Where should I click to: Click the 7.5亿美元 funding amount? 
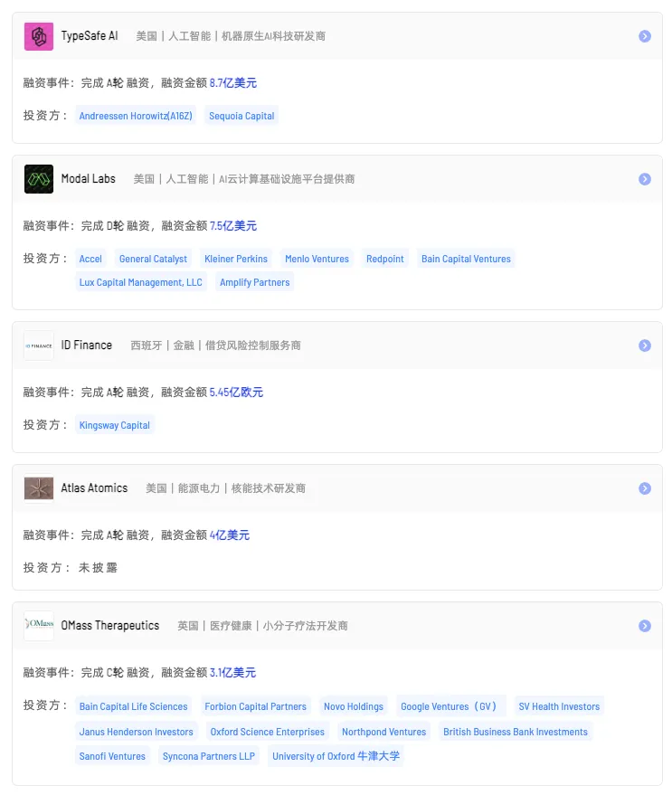coord(233,225)
